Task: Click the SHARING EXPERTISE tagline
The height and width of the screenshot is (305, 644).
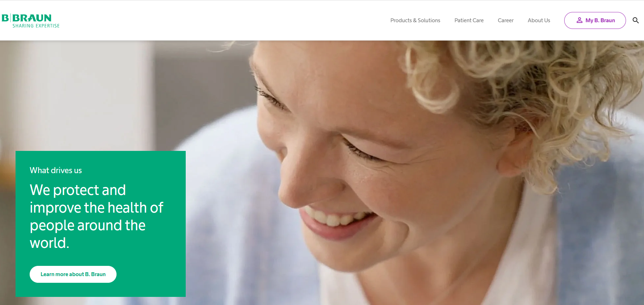Action: tap(36, 26)
